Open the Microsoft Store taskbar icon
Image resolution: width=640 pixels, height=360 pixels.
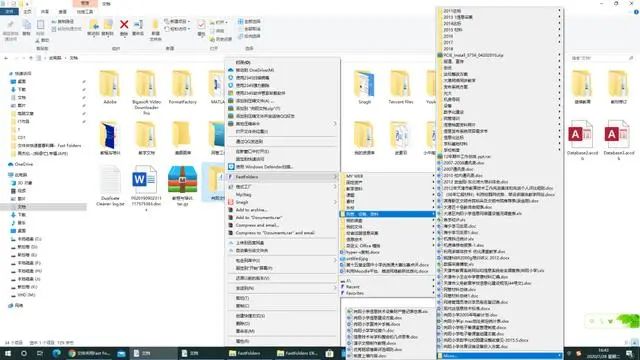point(329,353)
